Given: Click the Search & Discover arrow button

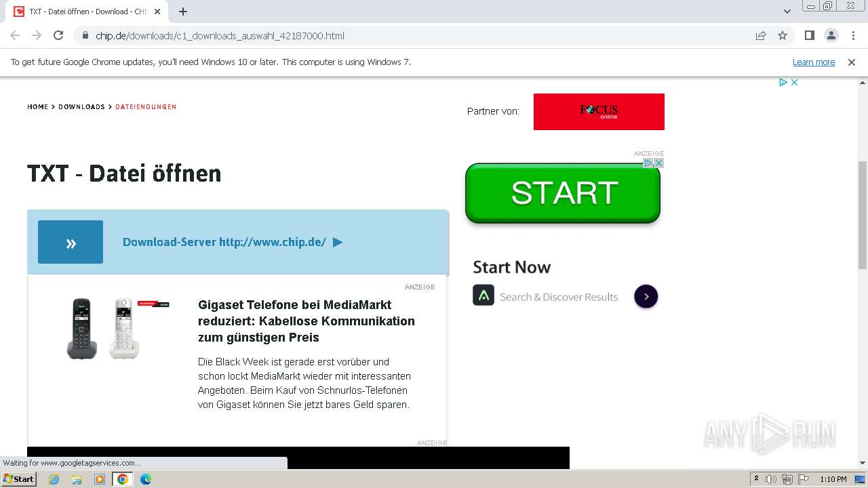Looking at the screenshot, I should click(646, 296).
